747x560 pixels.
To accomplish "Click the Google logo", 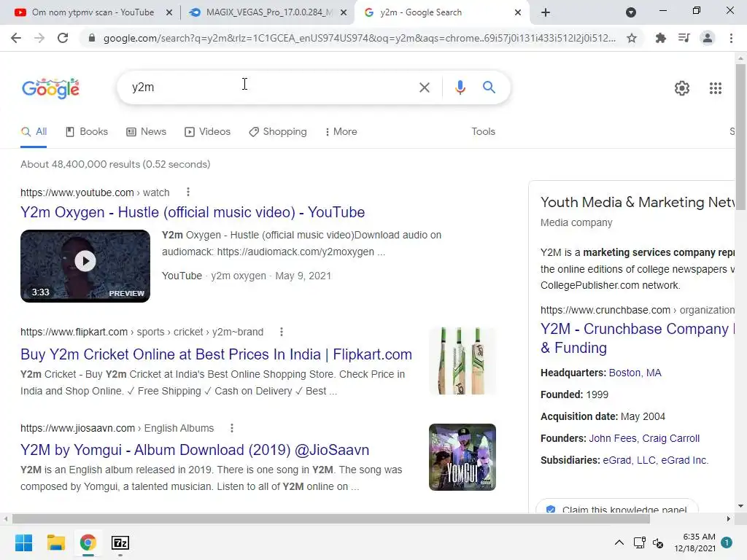I will pyautogui.click(x=50, y=88).
